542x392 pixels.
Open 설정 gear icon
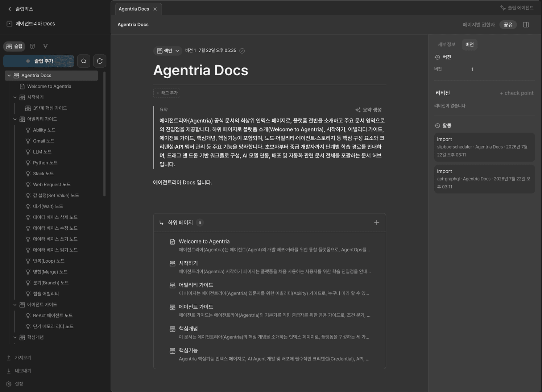(x=9, y=384)
